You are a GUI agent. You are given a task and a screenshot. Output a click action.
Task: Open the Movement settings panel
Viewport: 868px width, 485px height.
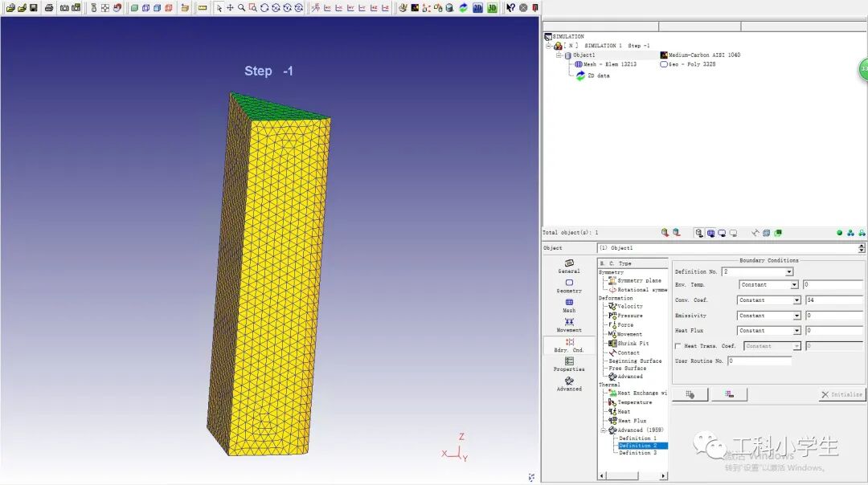[x=569, y=324]
